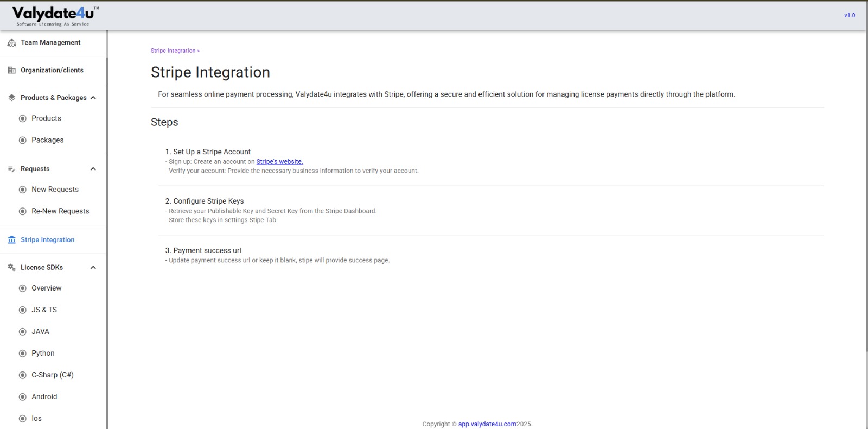
Task: Click the radio icon beside Android
Action: [x=23, y=397]
